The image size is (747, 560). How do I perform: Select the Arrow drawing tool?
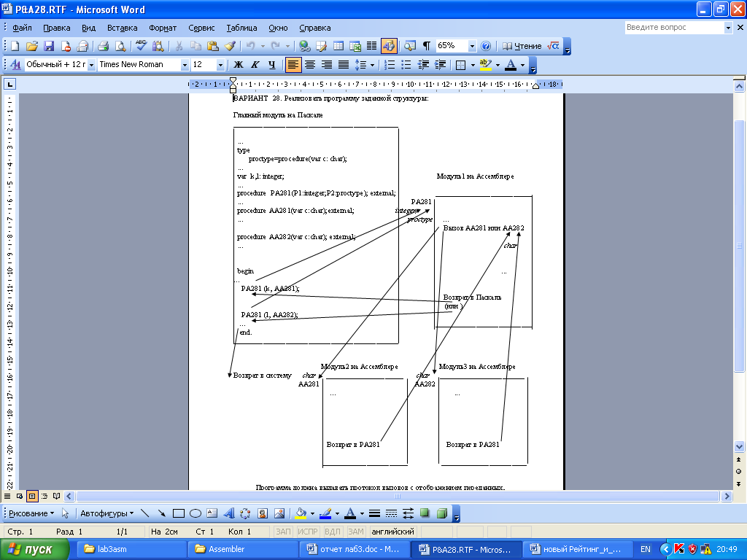[161, 513]
